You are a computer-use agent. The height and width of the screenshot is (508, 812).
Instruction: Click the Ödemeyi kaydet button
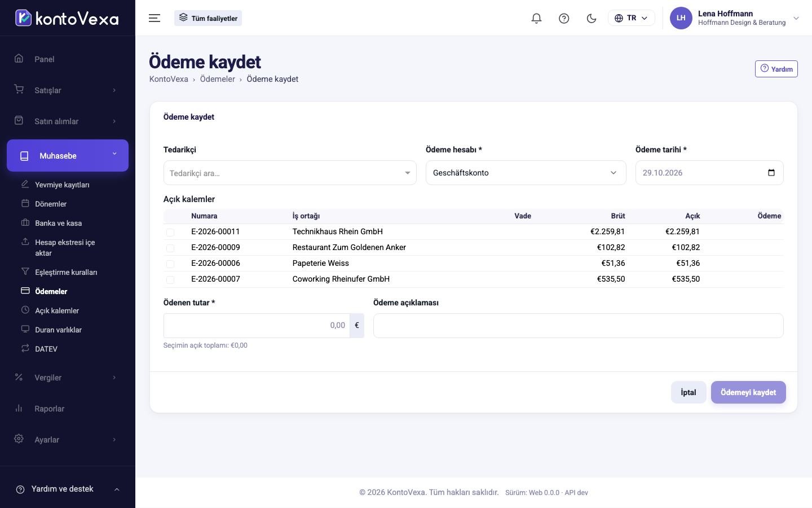(x=748, y=392)
